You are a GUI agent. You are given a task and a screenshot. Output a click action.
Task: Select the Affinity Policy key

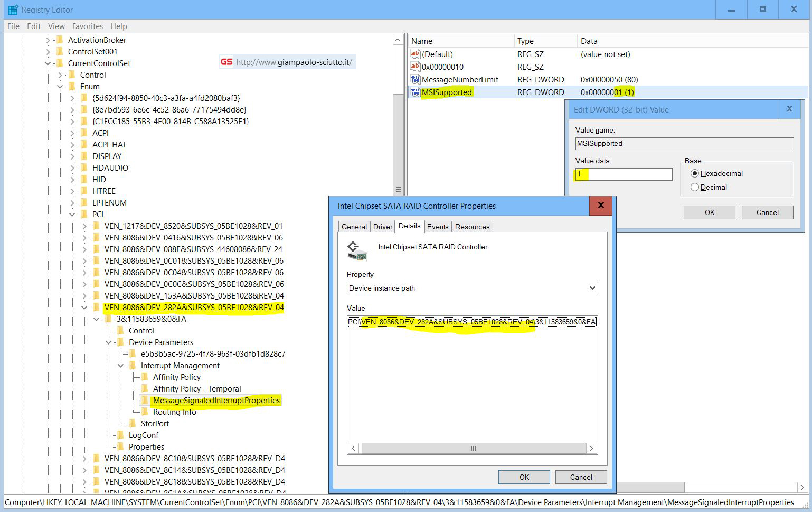click(x=177, y=377)
